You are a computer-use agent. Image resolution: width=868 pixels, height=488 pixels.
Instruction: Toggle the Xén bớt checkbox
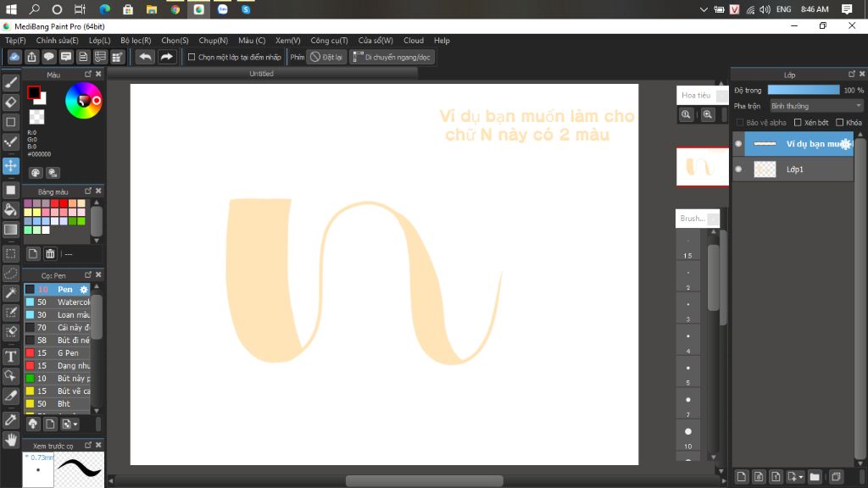(x=798, y=122)
